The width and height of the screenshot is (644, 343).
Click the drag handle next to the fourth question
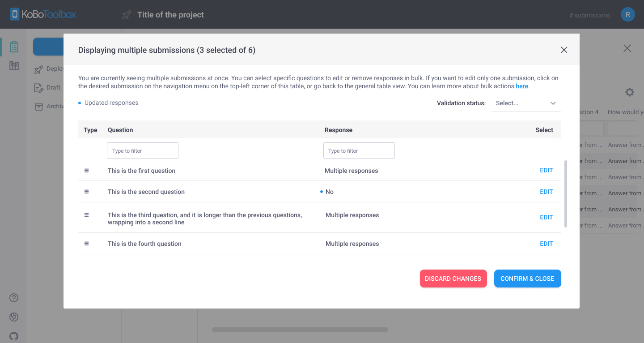click(86, 243)
